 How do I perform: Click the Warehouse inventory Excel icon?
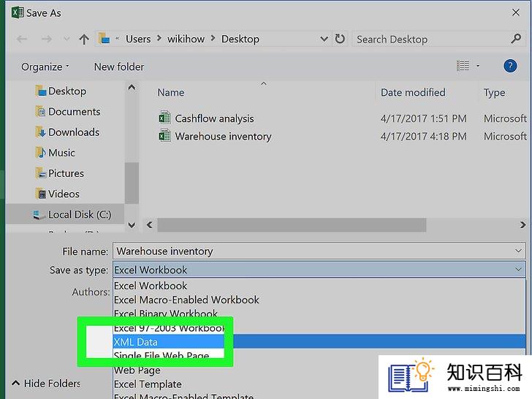164,135
